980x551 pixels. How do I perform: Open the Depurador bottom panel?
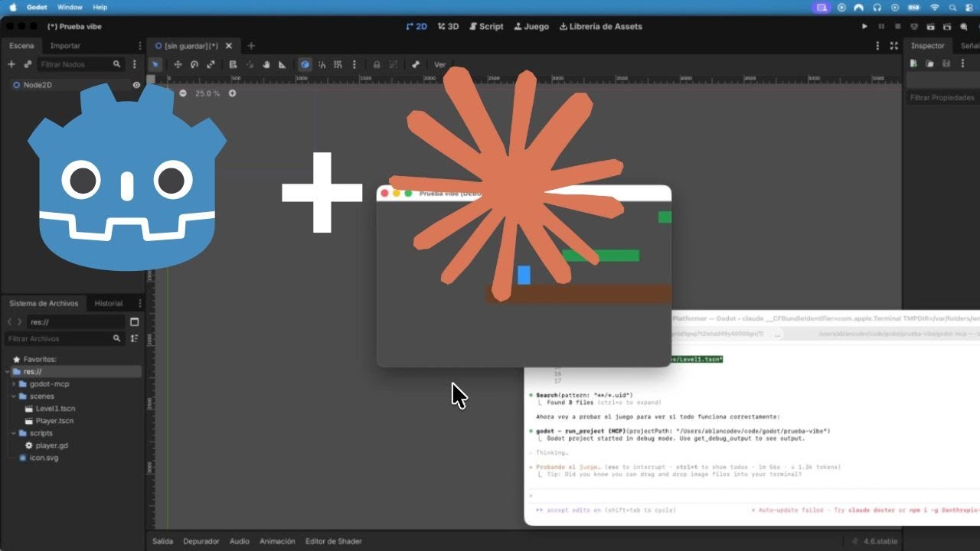click(x=201, y=541)
